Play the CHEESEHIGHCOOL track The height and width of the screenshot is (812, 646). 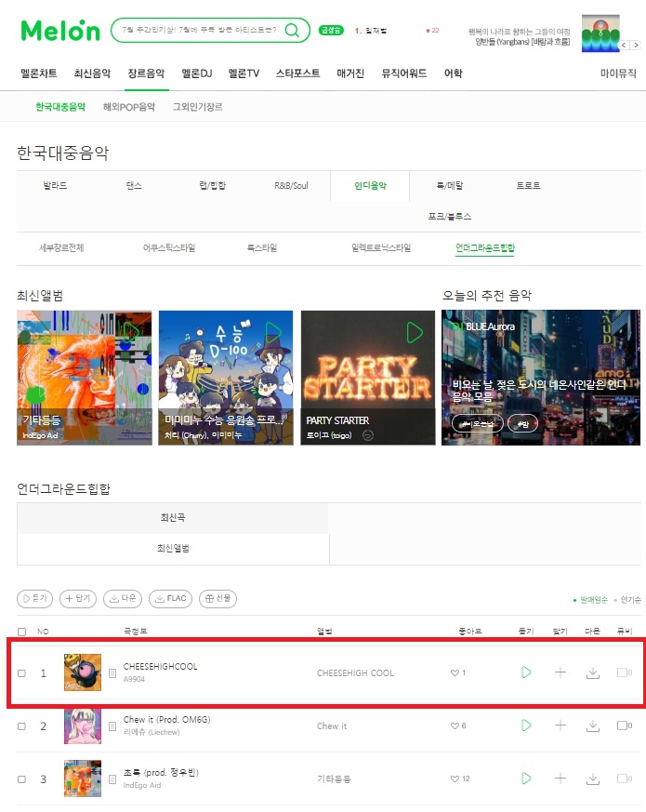click(x=526, y=672)
